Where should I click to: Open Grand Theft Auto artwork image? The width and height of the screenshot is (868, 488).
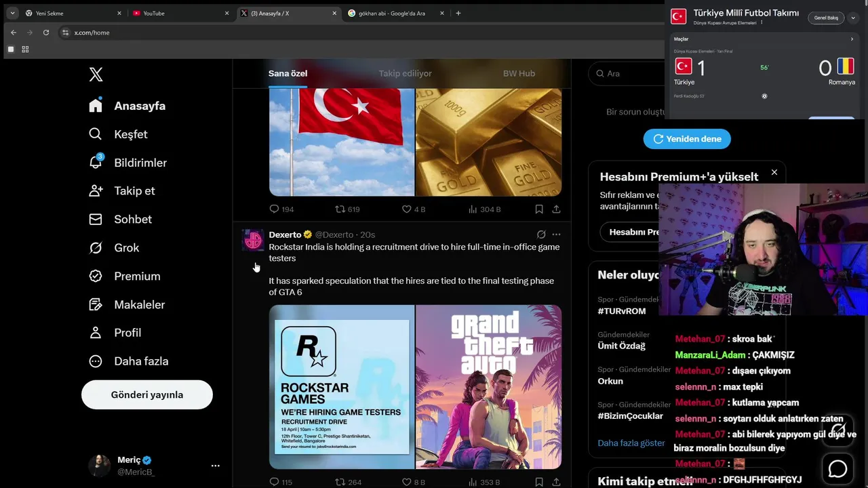(488, 387)
